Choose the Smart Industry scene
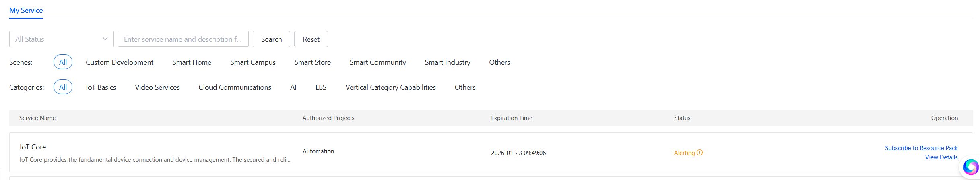This screenshot has width=980, height=180. 447,62
